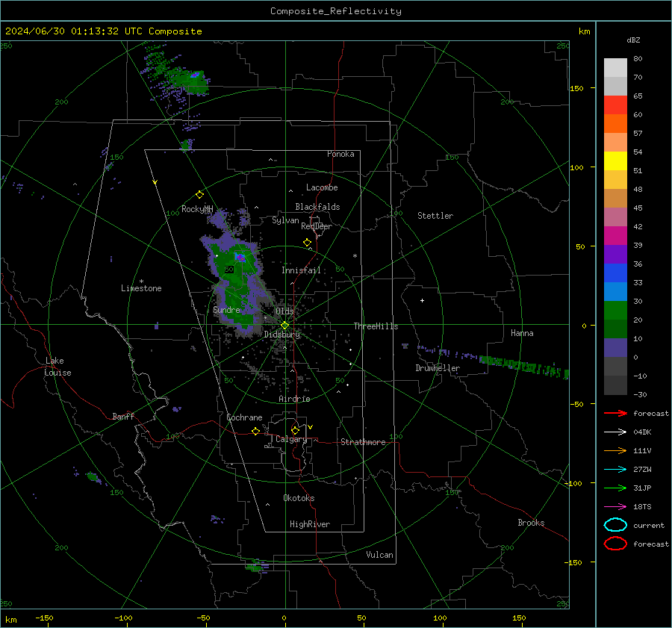The image size is (672, 628).
Task: Select the ThreeHills label
Action: click(x=376, y=326)
